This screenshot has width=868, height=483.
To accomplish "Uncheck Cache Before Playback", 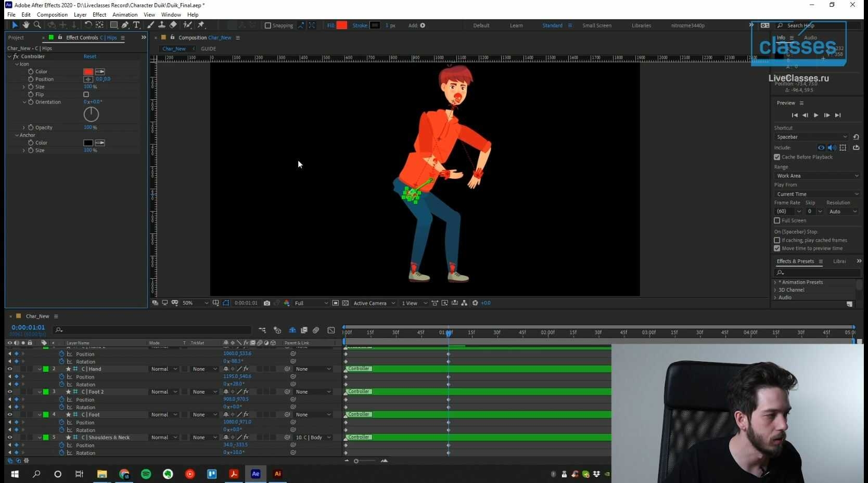I will (777, 157).
